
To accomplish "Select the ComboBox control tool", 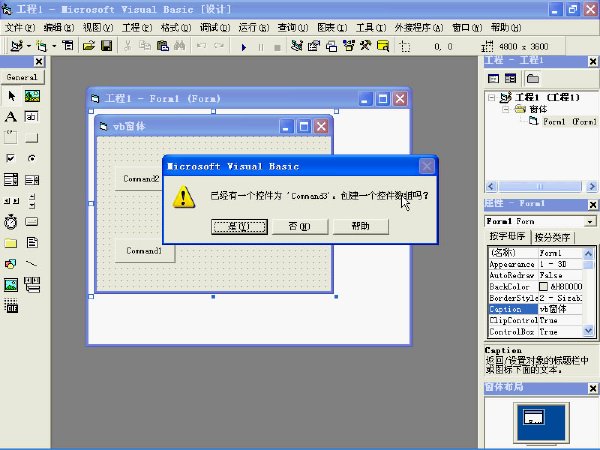I will point(11,179).
